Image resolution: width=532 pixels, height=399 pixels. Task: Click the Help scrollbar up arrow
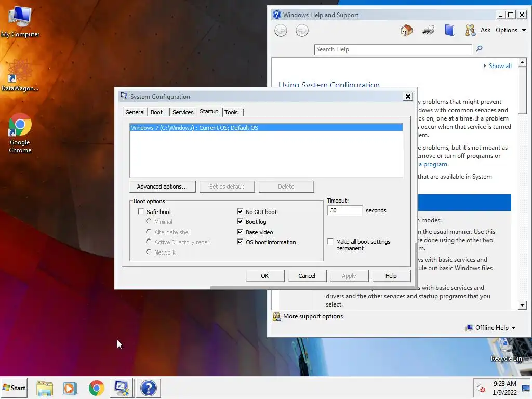coord(522,62)
